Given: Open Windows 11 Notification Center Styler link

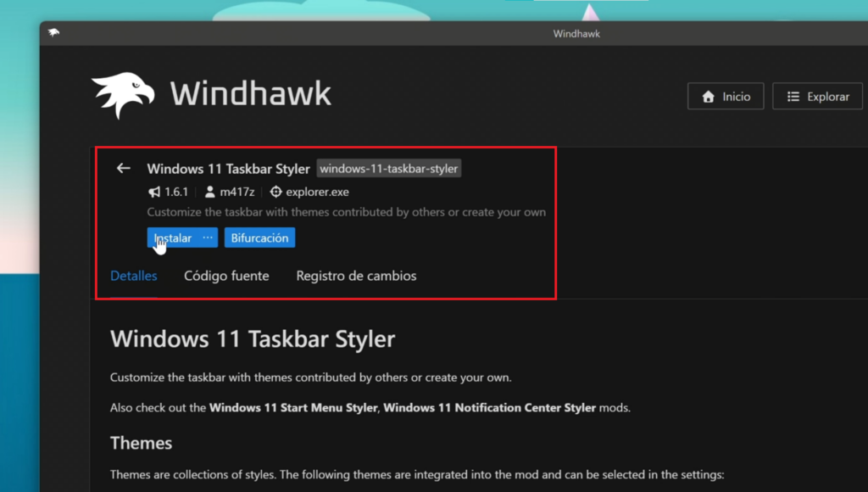Looking at the screenshot, I should click(x=489, y=407).
